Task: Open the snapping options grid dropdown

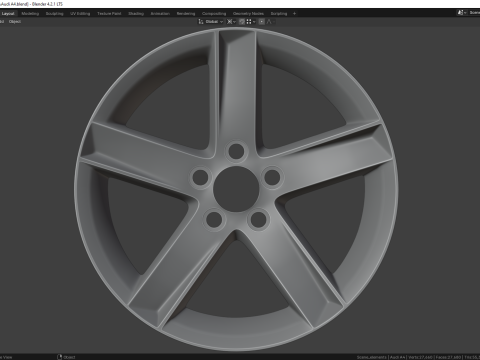Action: [251, 22]
